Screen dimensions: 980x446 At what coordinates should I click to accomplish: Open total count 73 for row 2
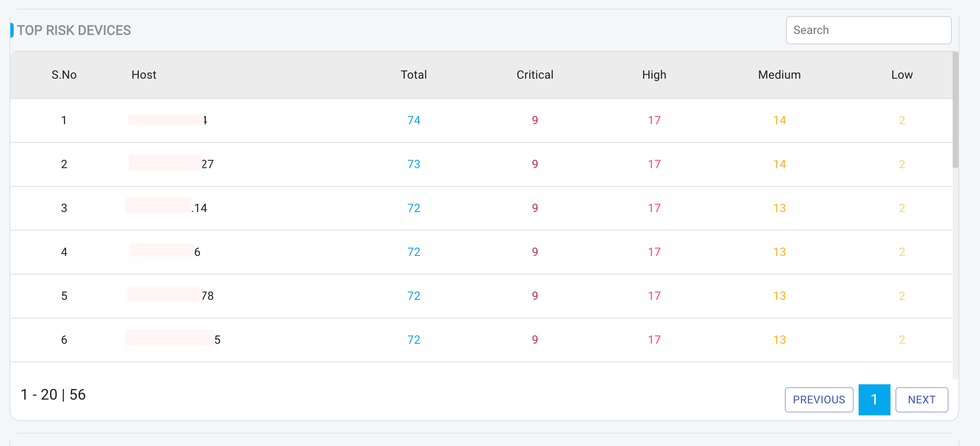coord(414,164)
